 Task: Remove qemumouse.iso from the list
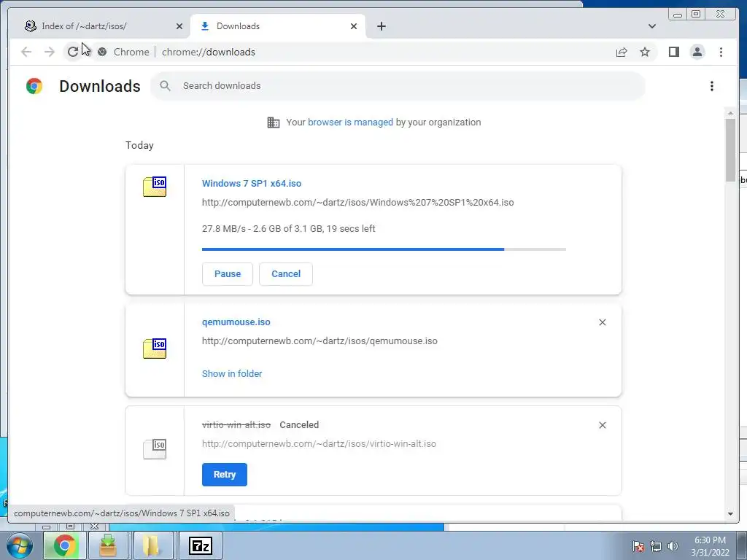click(x=602, y=322)
